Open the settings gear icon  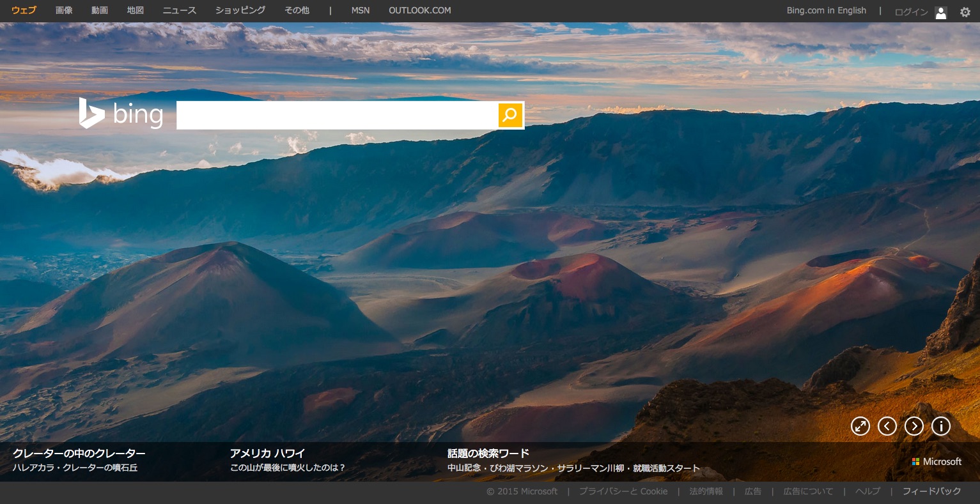(x=965, y=11)
